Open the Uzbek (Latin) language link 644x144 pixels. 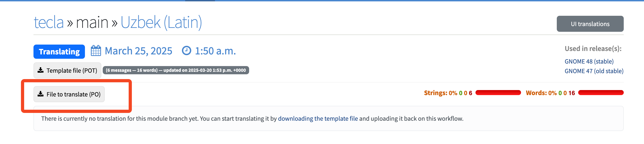(x=161, y=22)
